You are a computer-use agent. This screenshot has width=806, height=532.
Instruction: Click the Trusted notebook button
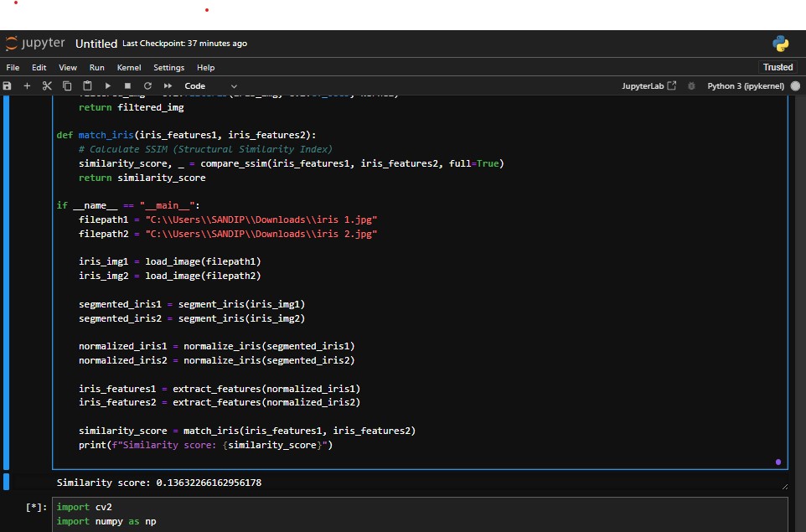click(778, 67)
